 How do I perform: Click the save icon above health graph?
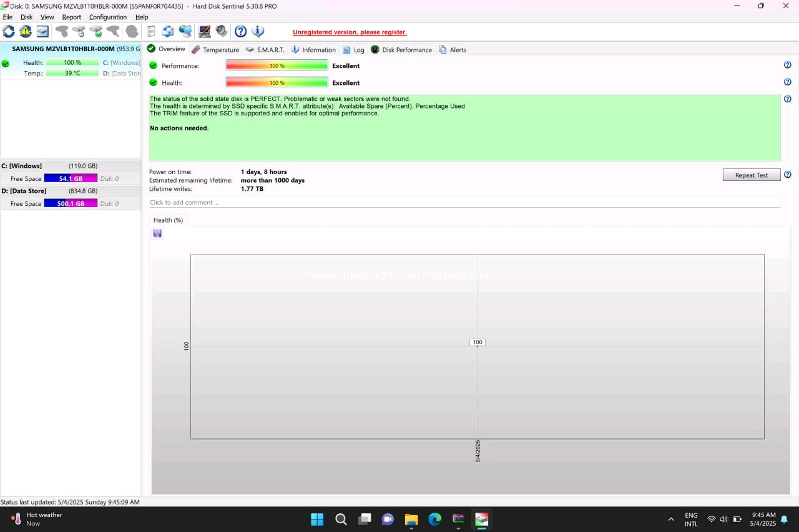pyautogui.click(x=157, y=233)
